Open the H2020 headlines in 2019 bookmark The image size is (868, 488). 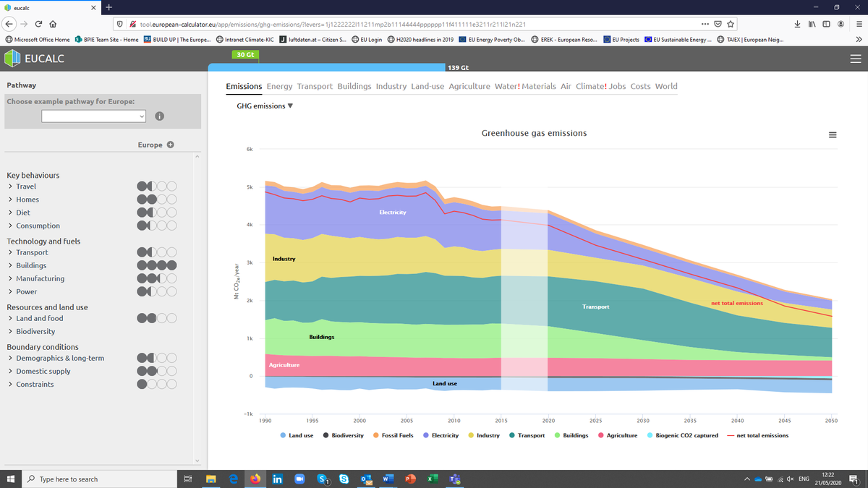(421, 39)
